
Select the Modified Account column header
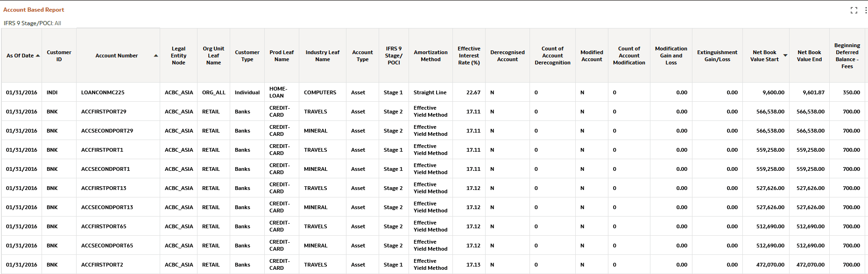point(592,56)
